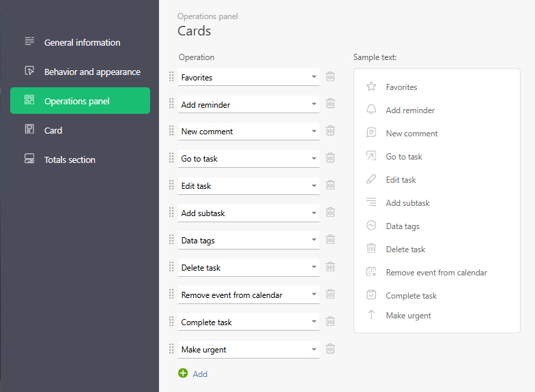This screenshot has width=535, height=392.
Task: Switch to Behavior and appearance section
Action: pos(92,72)
